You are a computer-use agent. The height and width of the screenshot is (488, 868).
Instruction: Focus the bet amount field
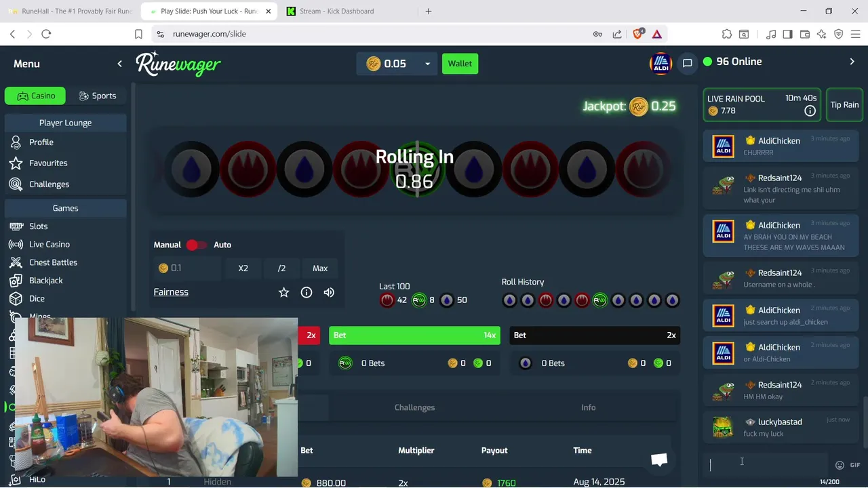tap(188, 268)
